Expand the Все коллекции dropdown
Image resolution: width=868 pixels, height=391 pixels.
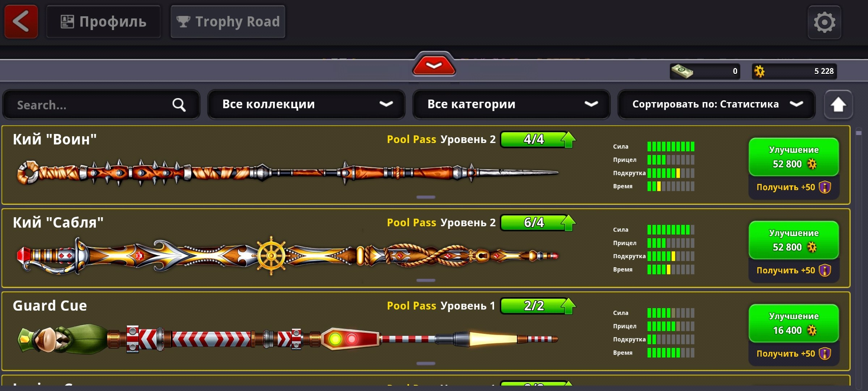[306, 104]
